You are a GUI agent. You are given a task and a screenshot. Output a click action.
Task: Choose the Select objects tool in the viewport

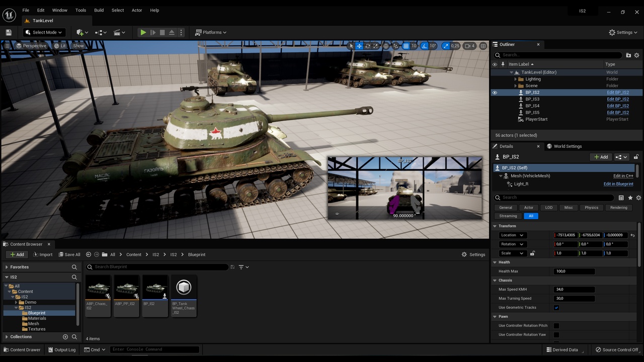[x=351, y=46]
